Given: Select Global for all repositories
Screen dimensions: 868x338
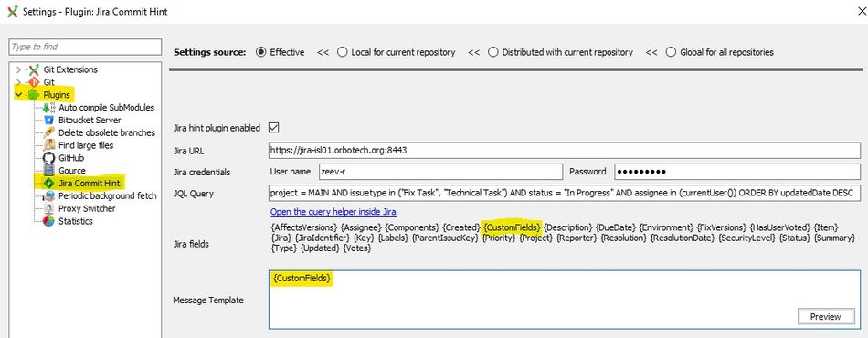Looking at the screenshot, I should (x=671, y=52).
